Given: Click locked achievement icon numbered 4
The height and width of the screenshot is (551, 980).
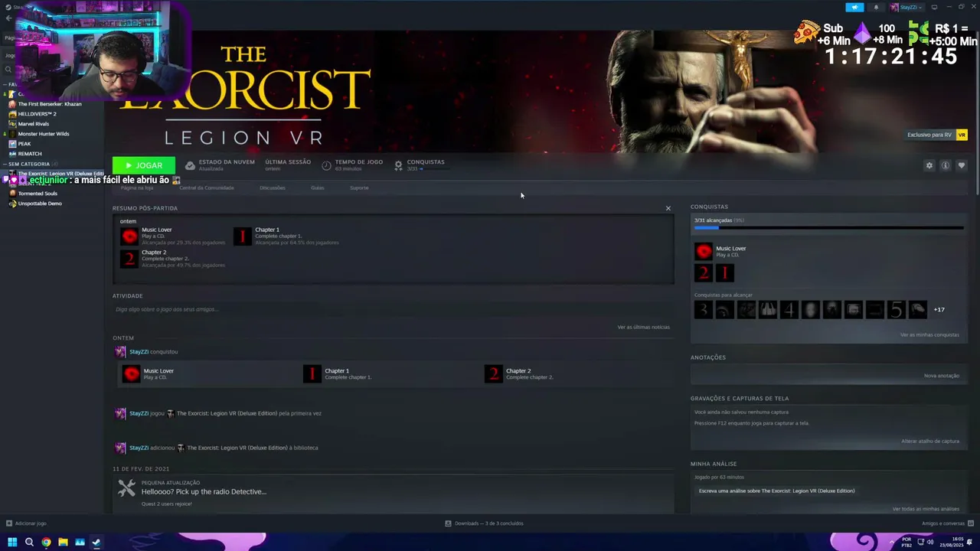Looking at the screenshot, I should (789, 309).
